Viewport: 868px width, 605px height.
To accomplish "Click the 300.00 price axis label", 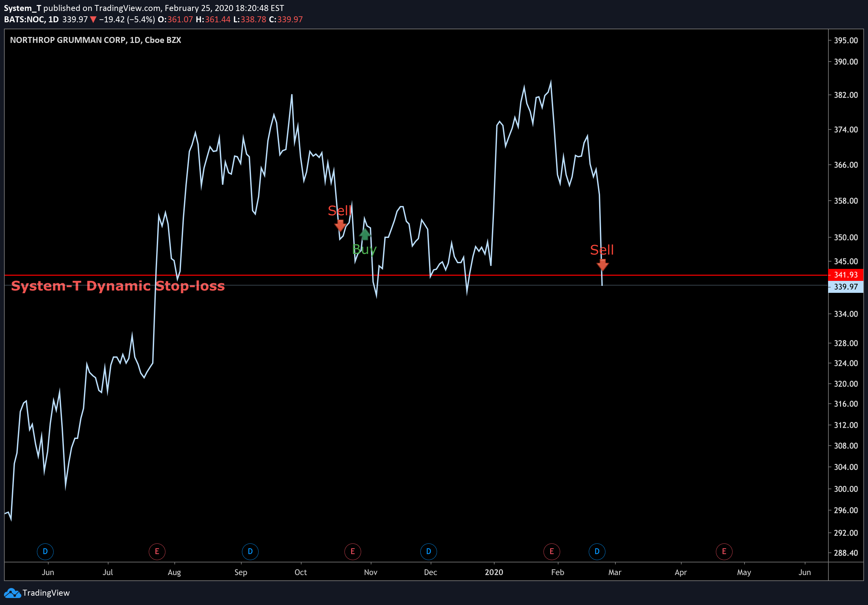I will click(846, 489).
